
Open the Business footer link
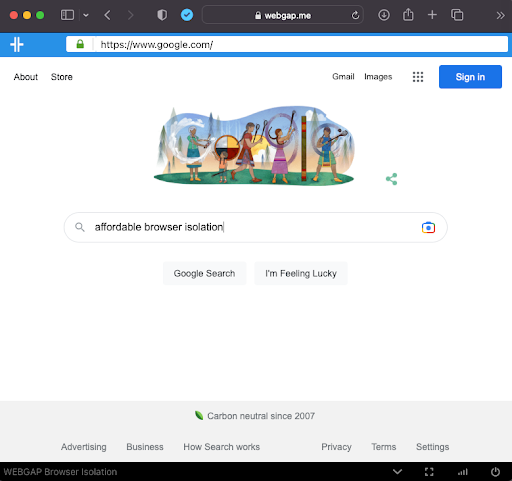click(x=145, y=447)
